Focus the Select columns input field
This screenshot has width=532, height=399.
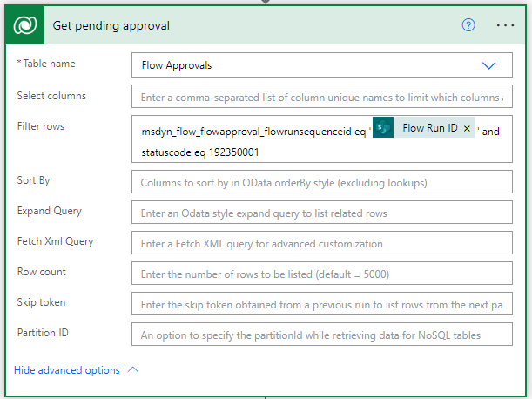321,97
